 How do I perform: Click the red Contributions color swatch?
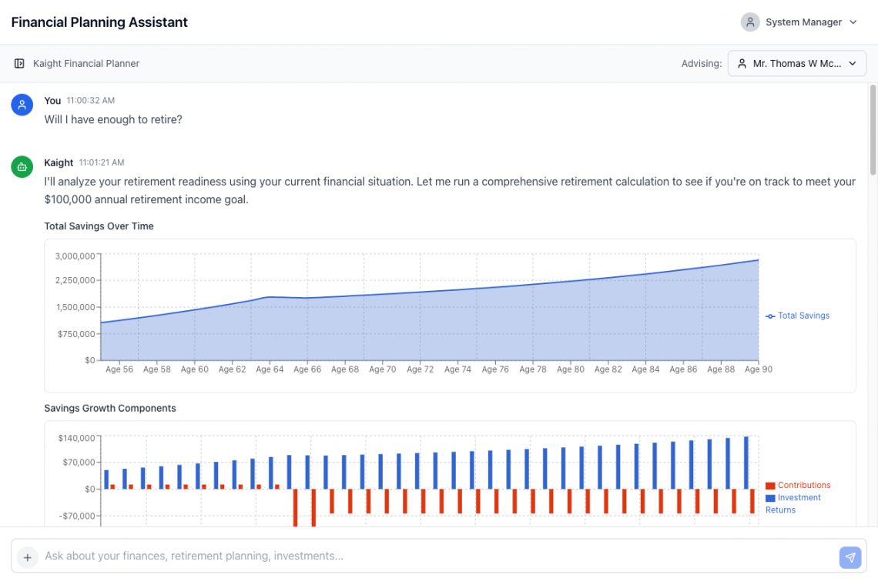point(770,486)
